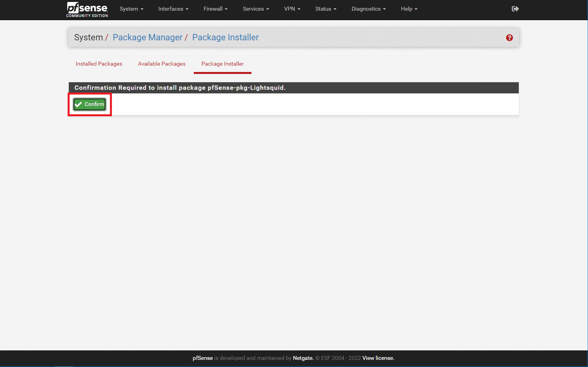Screen dimensions: 588x367
Task: Click the System breadcrumb text
Action: tap(89, 37)
